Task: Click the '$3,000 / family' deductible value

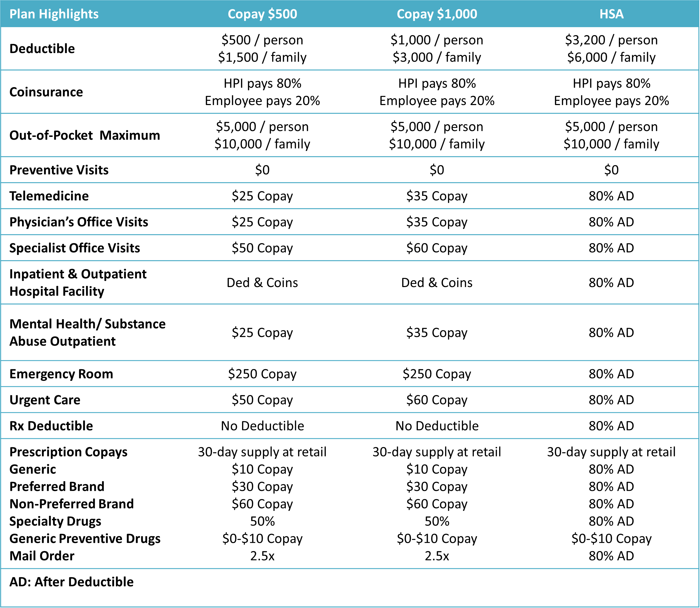Action: click(x=437, y=57)
